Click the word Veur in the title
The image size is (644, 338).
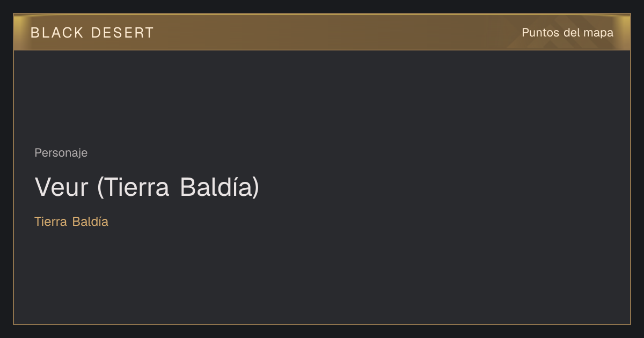(x=61, y=187)
